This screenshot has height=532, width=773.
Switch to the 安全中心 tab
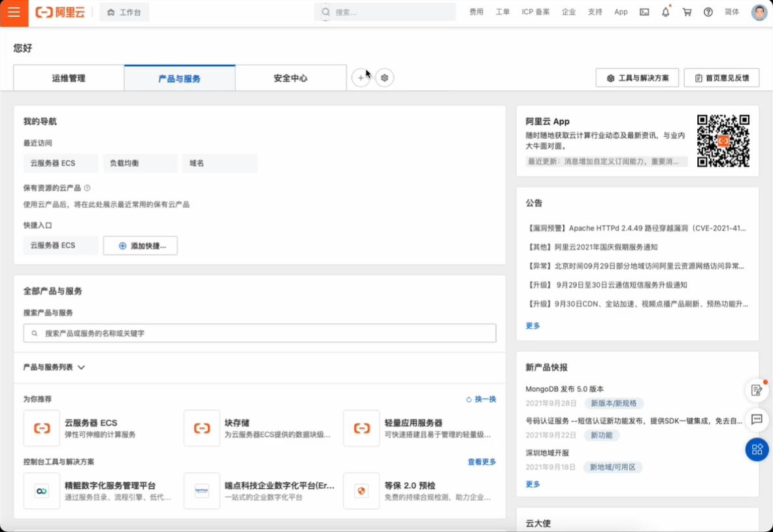[x=291, y=78]
